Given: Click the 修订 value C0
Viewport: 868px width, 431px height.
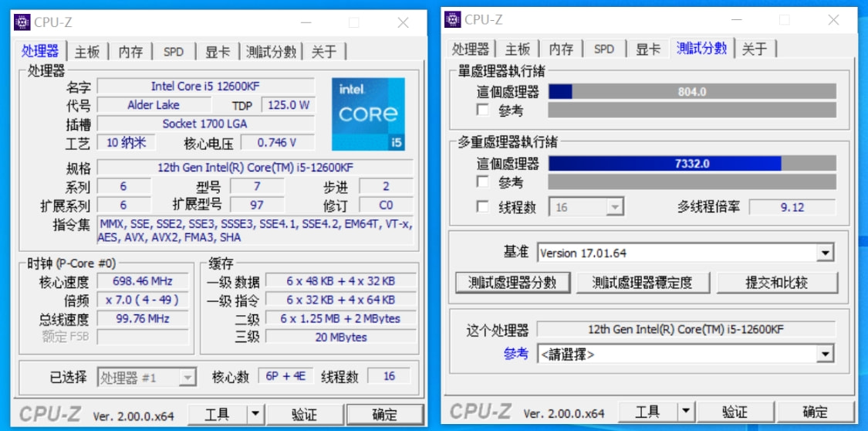Looking at the screenshot, I should (x=386, y=205).
